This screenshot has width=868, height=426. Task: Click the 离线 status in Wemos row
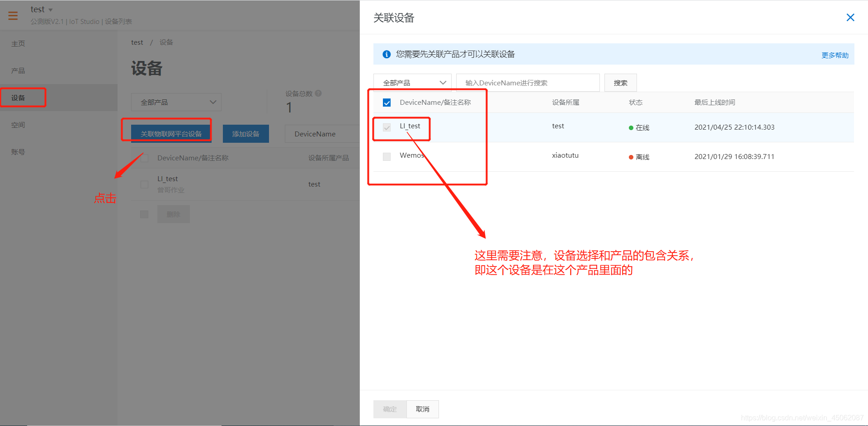pos(639,157)
